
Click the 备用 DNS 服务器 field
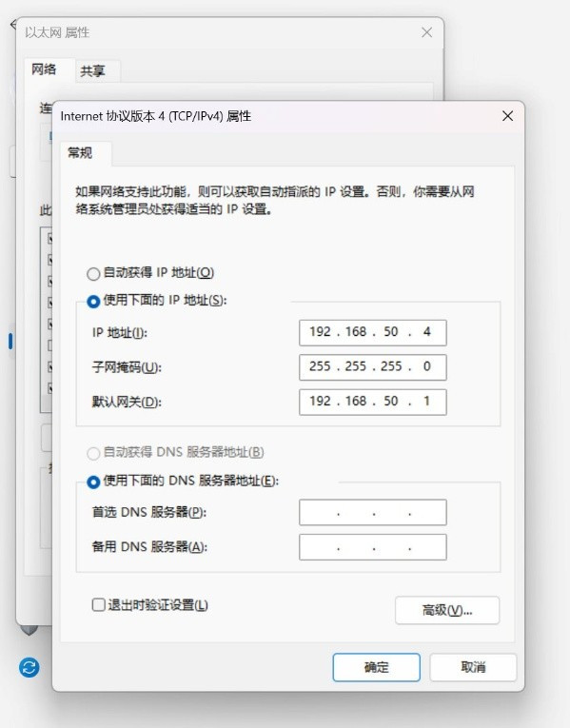tap(373, 547)
